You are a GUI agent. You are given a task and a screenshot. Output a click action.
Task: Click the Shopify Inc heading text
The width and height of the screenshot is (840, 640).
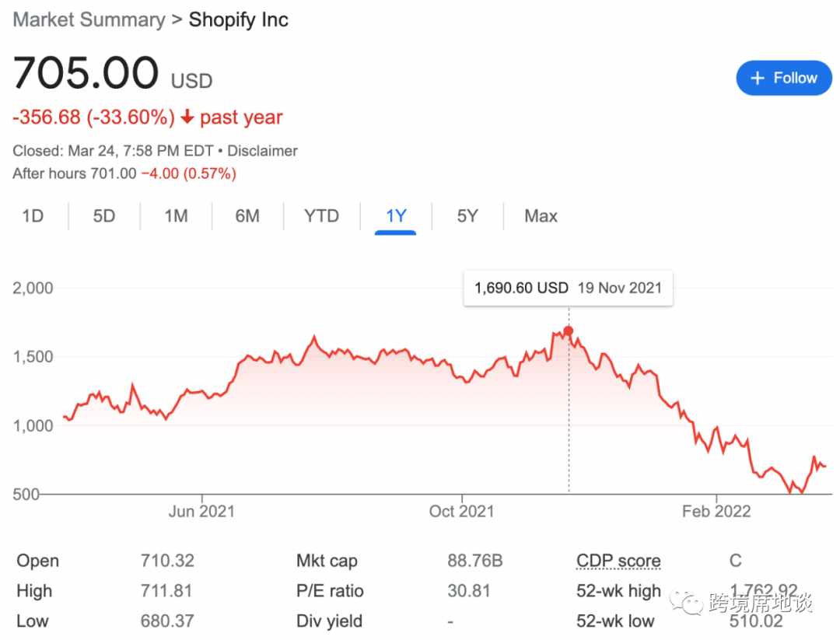pyautogui.click(x=239, y=19)
